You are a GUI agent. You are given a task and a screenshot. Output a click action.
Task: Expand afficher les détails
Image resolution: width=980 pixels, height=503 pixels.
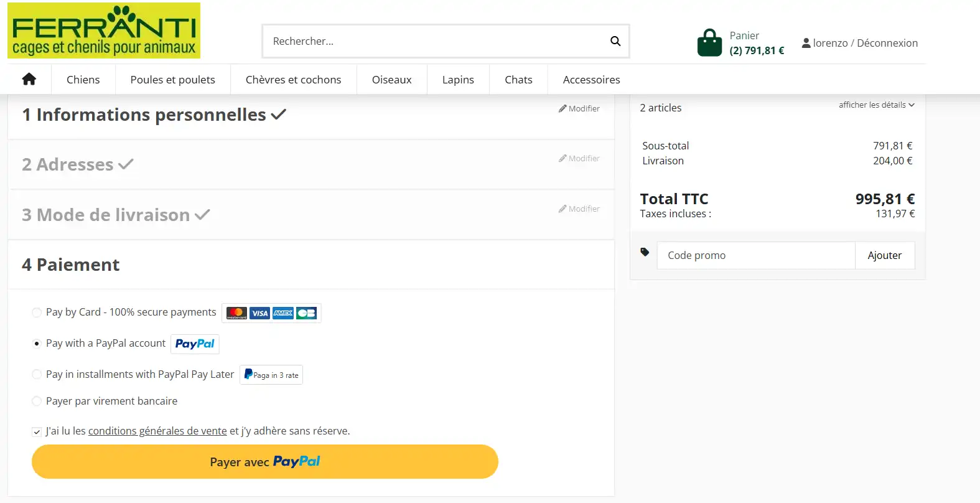point(876,105)
